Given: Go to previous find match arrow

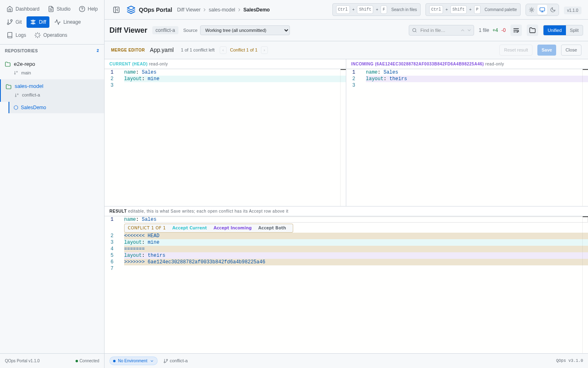Looking at the screenshot, I should [x=463, y=30].
